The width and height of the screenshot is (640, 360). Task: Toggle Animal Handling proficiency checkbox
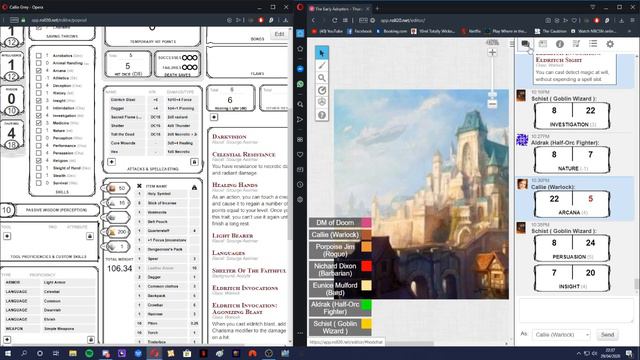(39, 63)
